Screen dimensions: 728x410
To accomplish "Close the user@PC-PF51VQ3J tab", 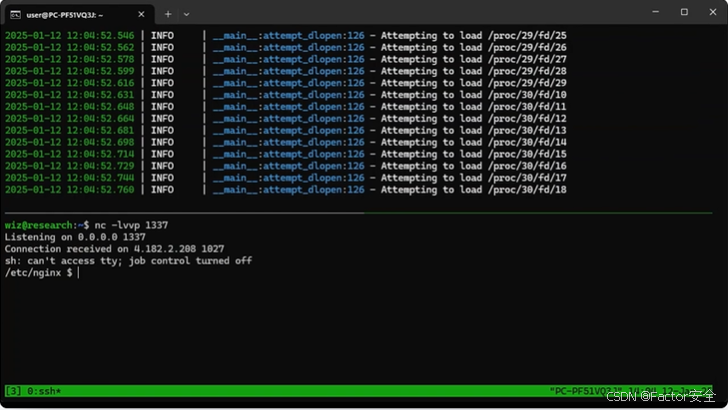I will [141, 14].
